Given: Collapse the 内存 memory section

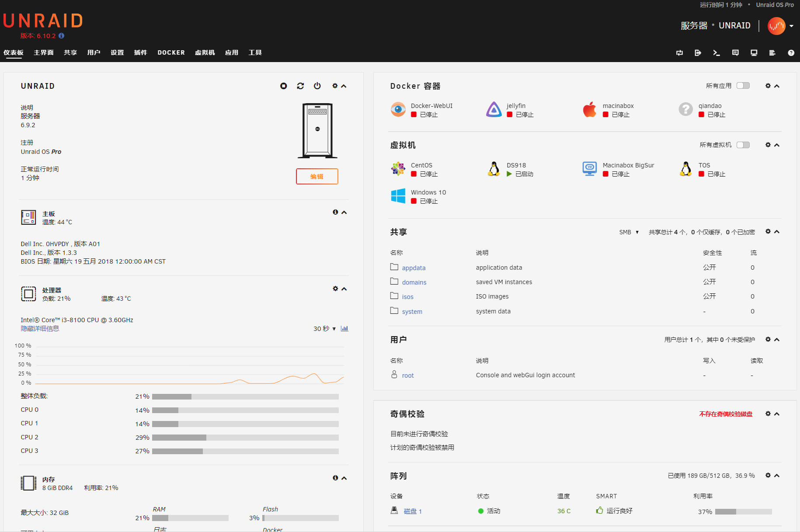Looking at the screenshot, I should pos(344,478).
